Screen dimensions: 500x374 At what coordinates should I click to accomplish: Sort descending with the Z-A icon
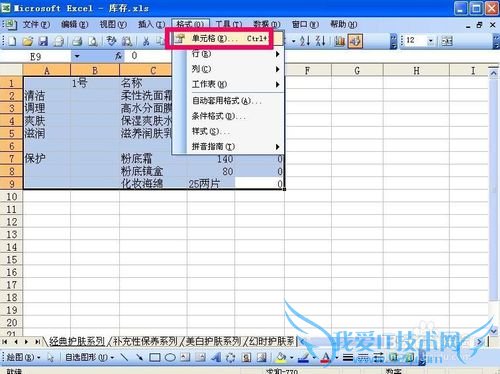[x=321, y=41]
